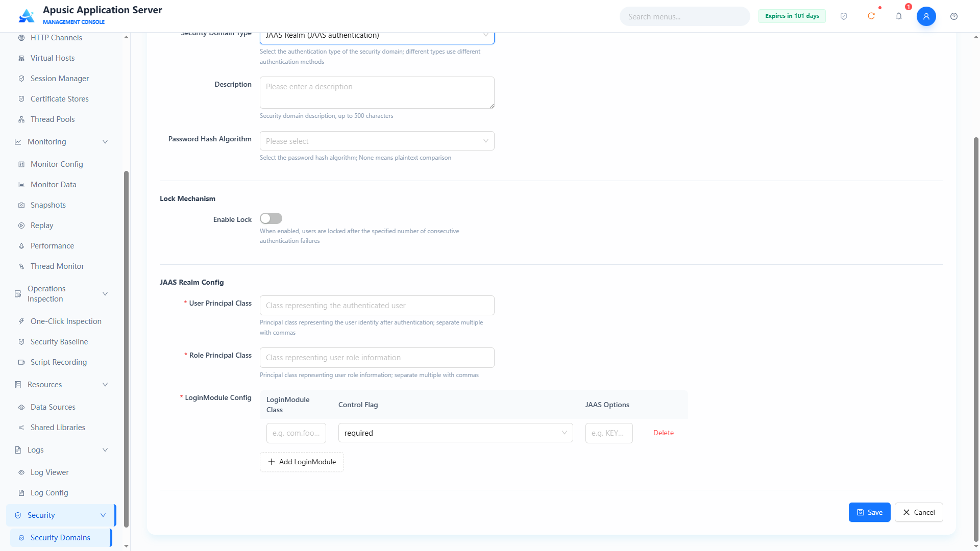Click the shield icon in the header
This screenshot has height=551, width=980.
[x=844, y=16]
